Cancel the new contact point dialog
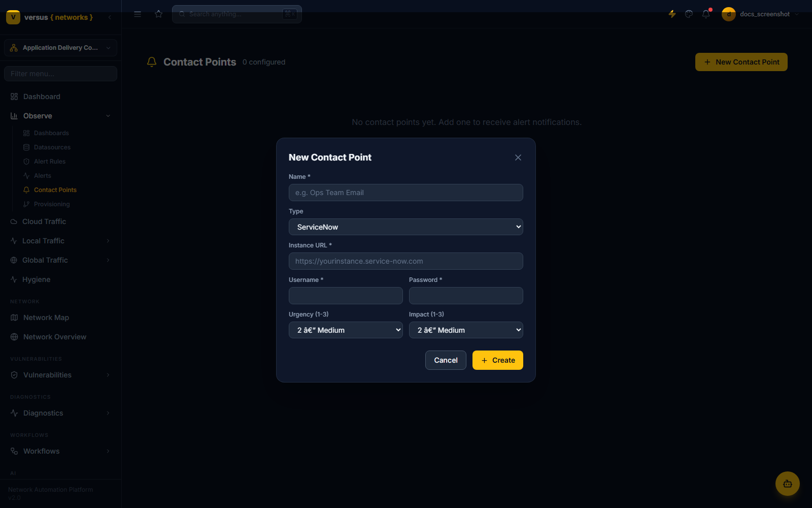The image size is (812, 508). pyautogui.click(x=446, y=360)
